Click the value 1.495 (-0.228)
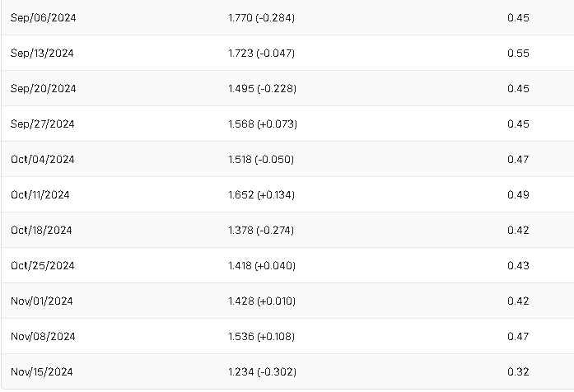The height and width of the screenshot is (392, 574). click(262, 88)
